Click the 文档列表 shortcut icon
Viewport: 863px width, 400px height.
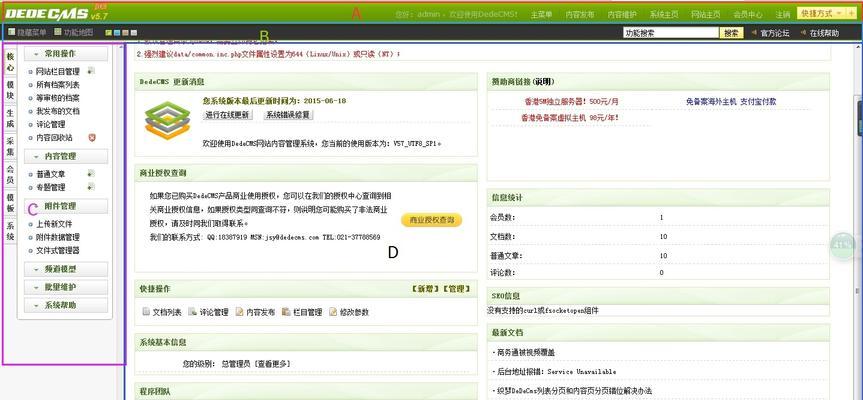[x=146, y=311]
